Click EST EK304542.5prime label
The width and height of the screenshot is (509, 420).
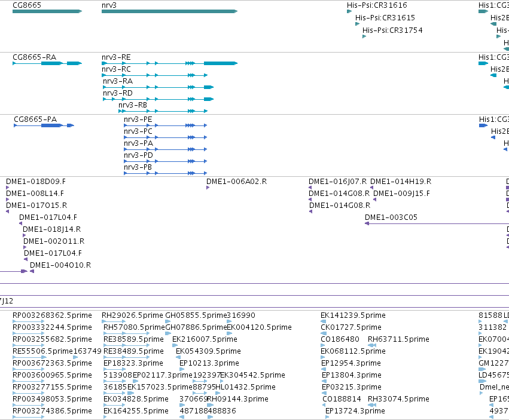pyautogui.click(x=253, y=375)
